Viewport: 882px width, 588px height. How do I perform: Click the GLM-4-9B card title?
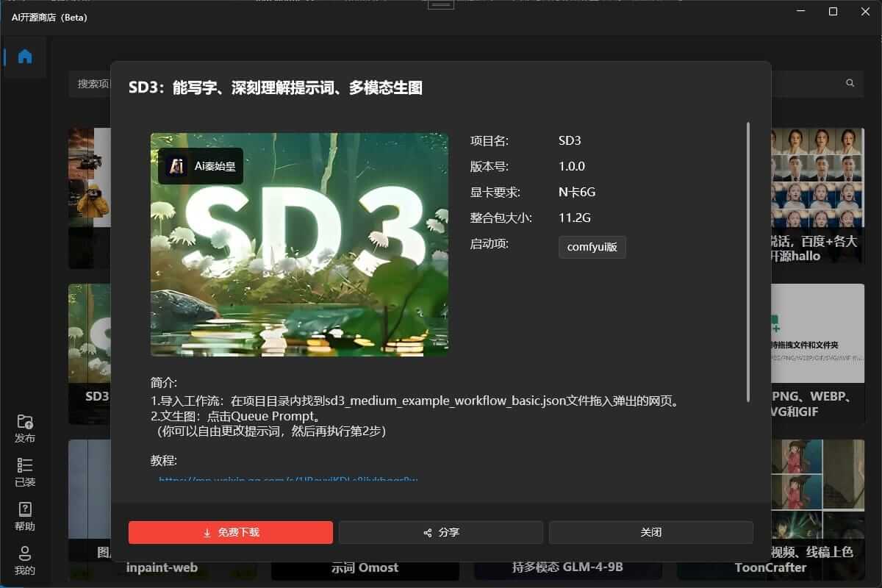point(567,567)
